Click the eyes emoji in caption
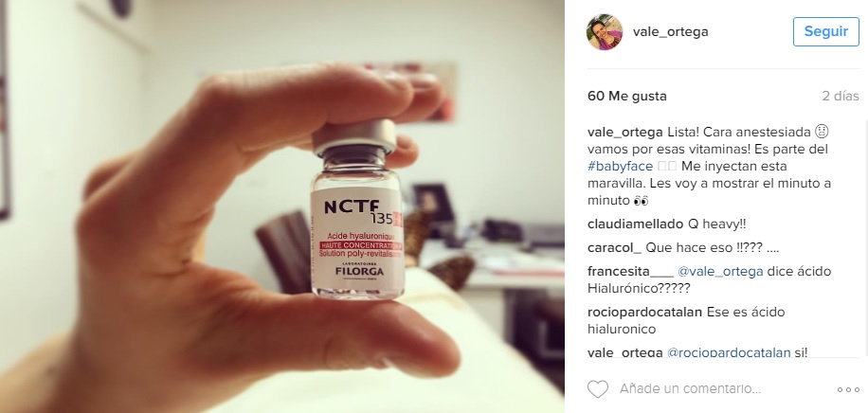 tap(641, 201)
